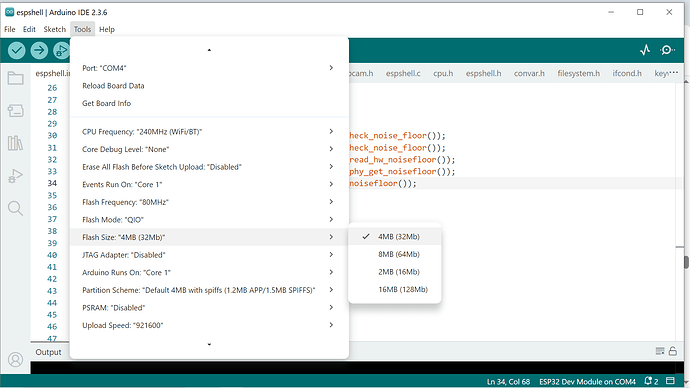Open the Boards Manager sidebar
690x388 pixels.
pyautogui.click(x=15, y=110)
